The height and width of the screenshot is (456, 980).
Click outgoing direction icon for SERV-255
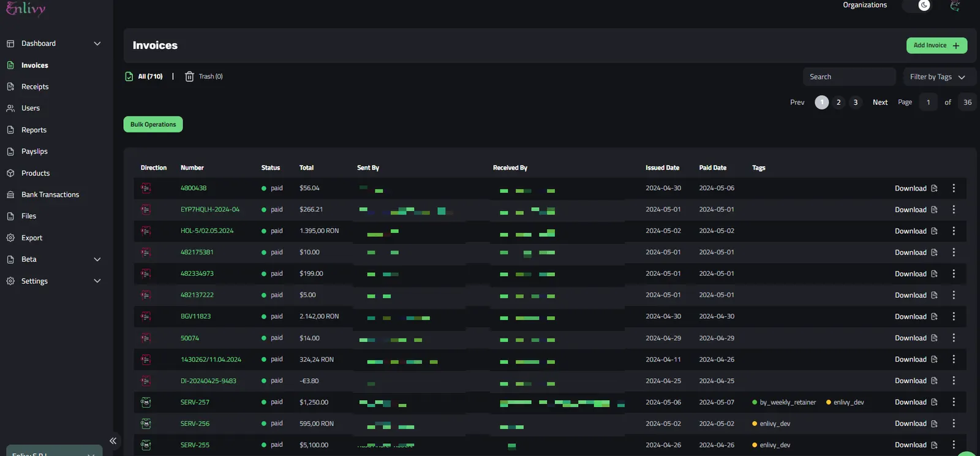[x=146, y=445]
